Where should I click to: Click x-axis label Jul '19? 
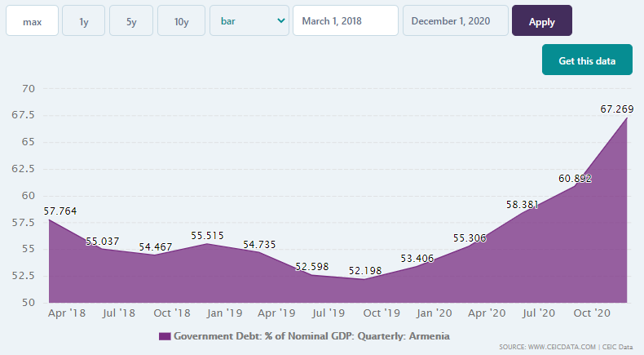tap(329, 313)
